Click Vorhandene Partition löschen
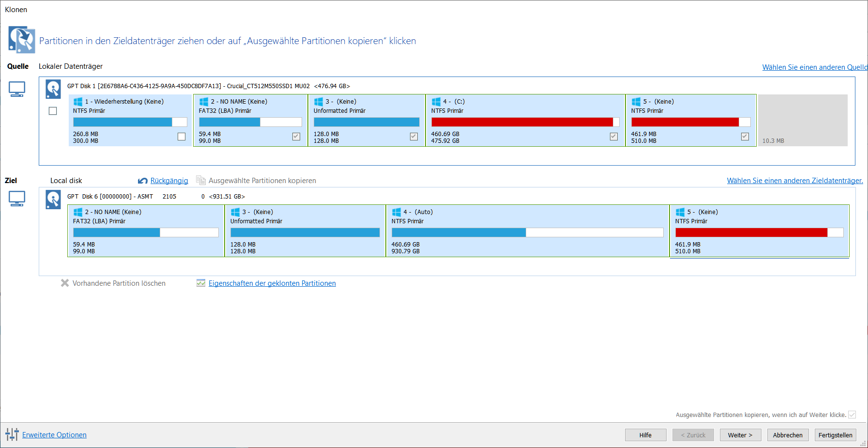The width and height of the screenshot is (868, 448). [119, 283]
